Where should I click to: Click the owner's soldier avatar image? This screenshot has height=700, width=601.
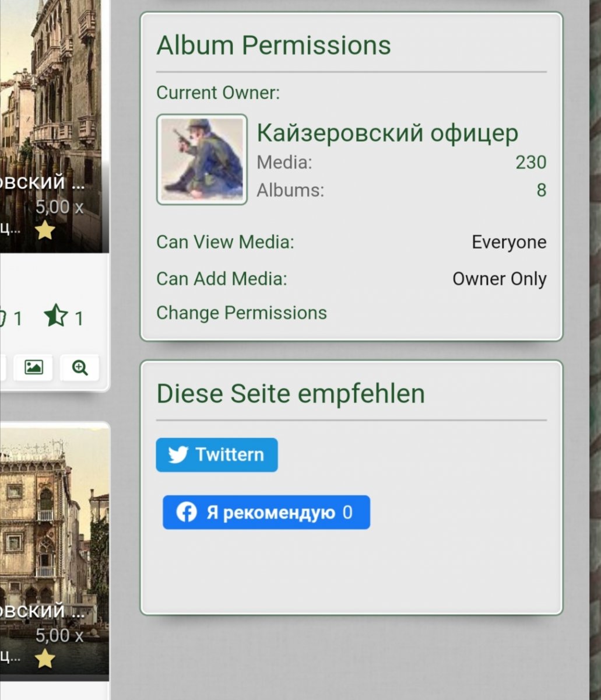(x=202, y=159)
